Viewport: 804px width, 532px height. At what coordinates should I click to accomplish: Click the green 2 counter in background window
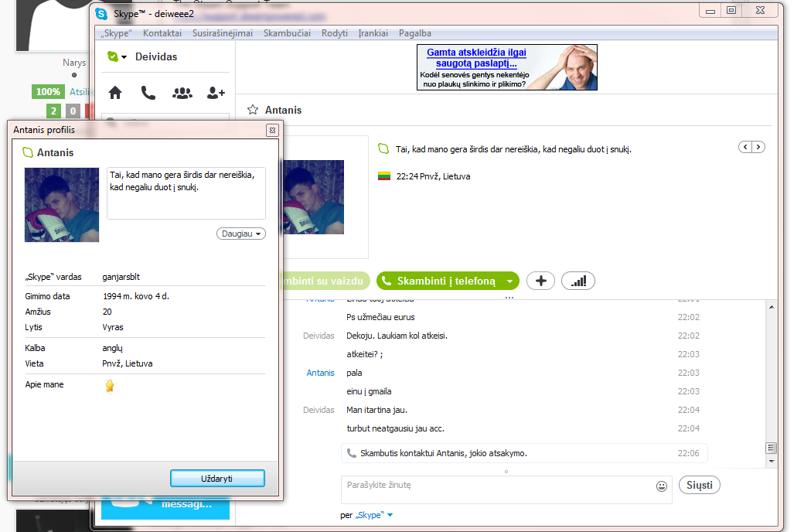[53, 111]
